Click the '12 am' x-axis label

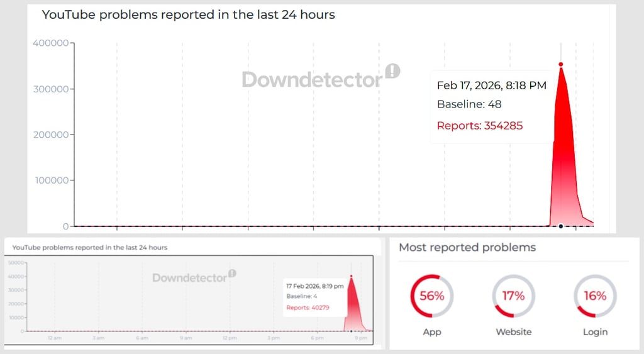(x=55, y=338)
